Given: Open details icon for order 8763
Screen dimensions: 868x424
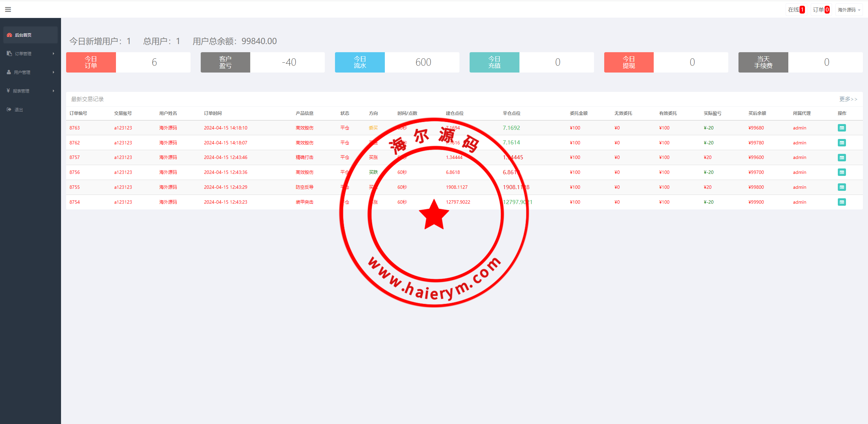Looking at the screenshot, I should 842,128.
